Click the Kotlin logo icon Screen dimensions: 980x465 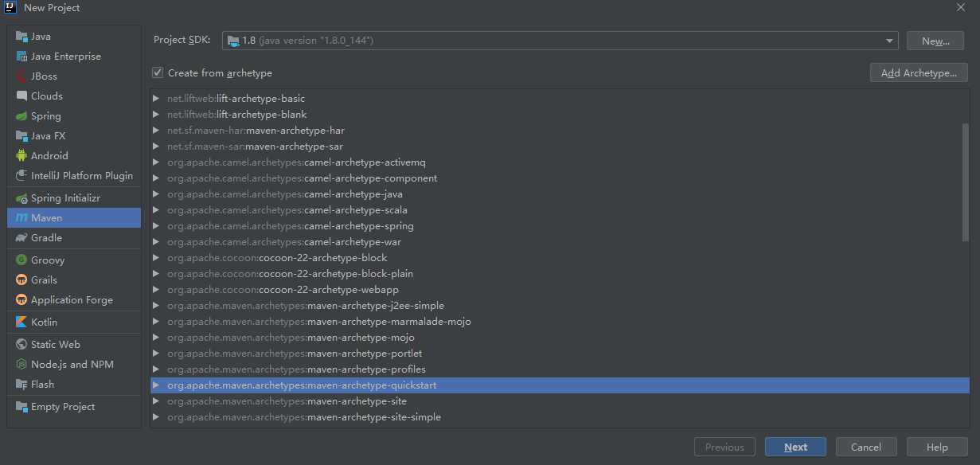coord(21,322)
